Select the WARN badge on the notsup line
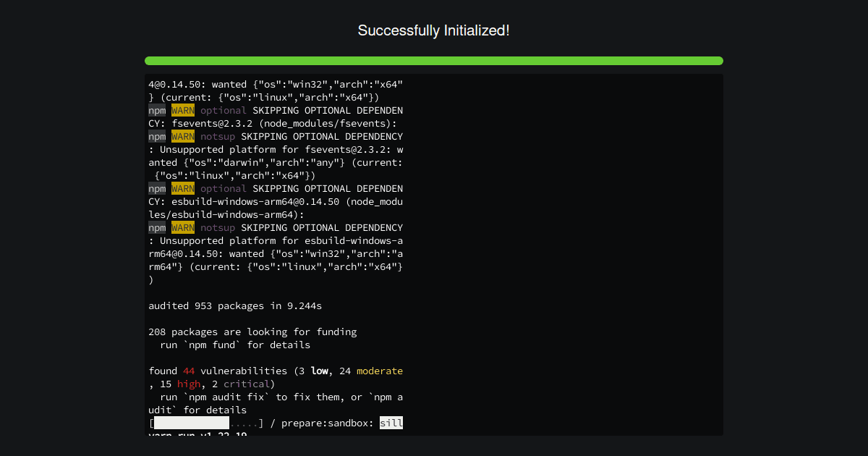Image resolution: width=868 pixels, height=456 pixels. click(182, 136)
